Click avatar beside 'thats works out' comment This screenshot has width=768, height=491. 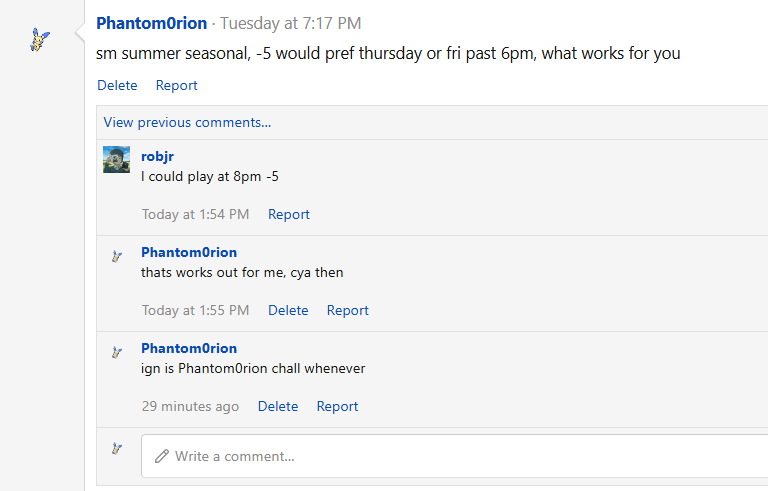[x=117, y=256]
